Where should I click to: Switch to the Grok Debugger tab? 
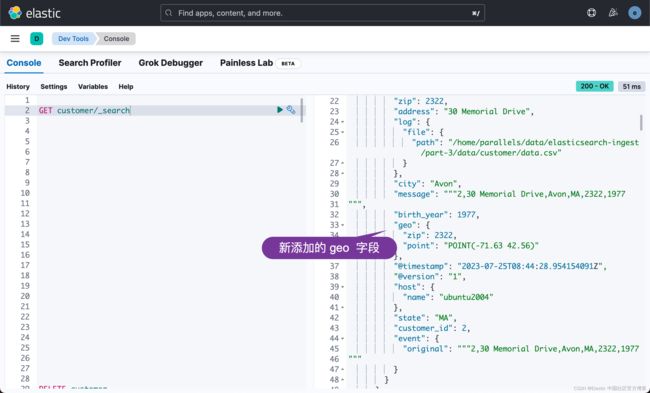pos(170,63)
